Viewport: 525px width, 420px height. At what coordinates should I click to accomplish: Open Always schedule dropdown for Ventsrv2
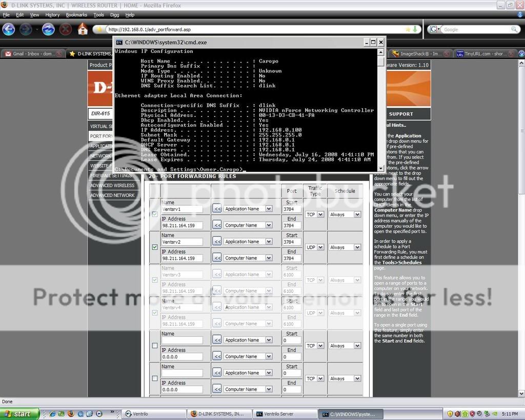point(345,247)
